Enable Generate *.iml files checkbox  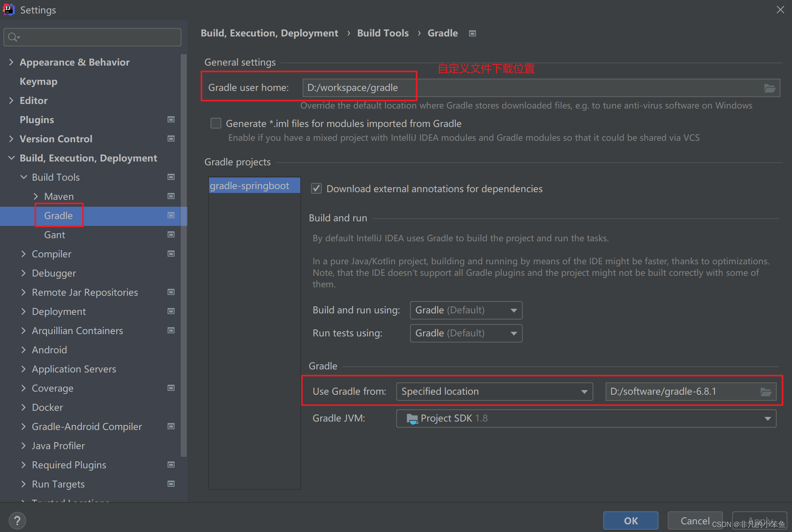point(216,124)
